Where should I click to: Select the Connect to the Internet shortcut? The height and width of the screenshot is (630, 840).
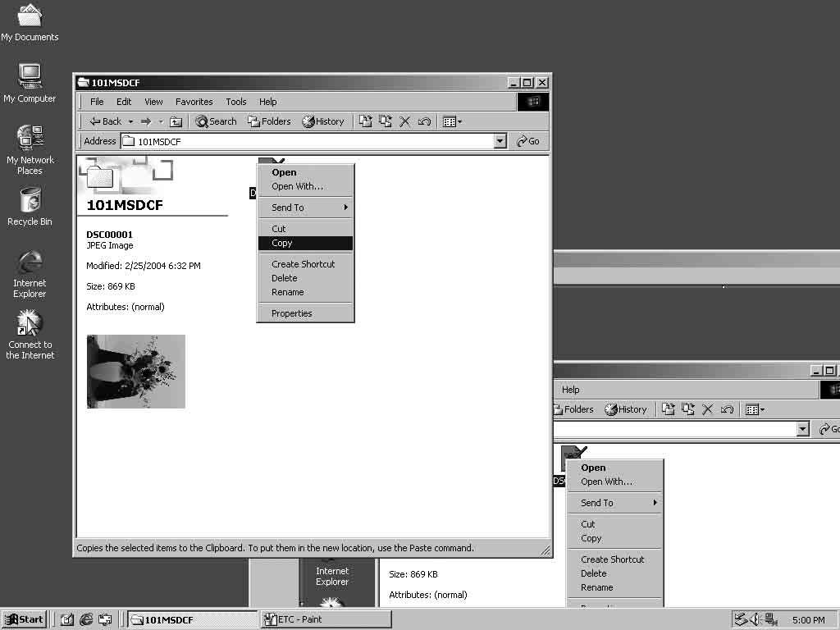click(30, 335)
